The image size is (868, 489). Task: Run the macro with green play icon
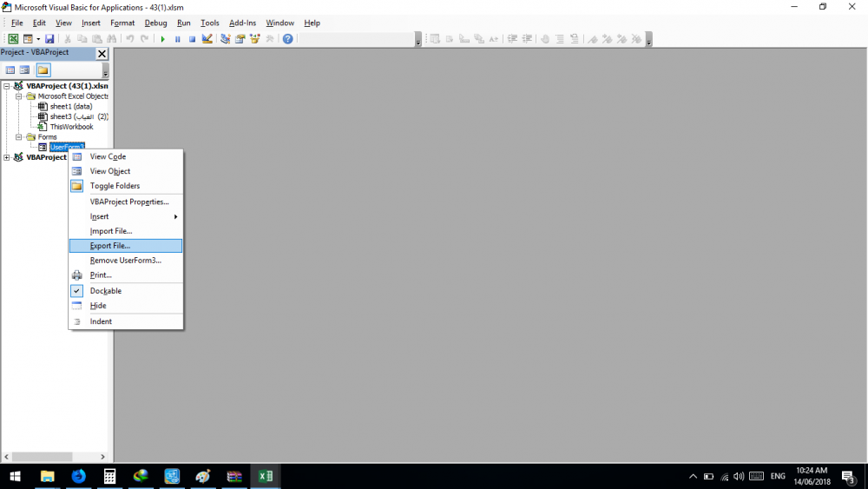pos(163,39)
